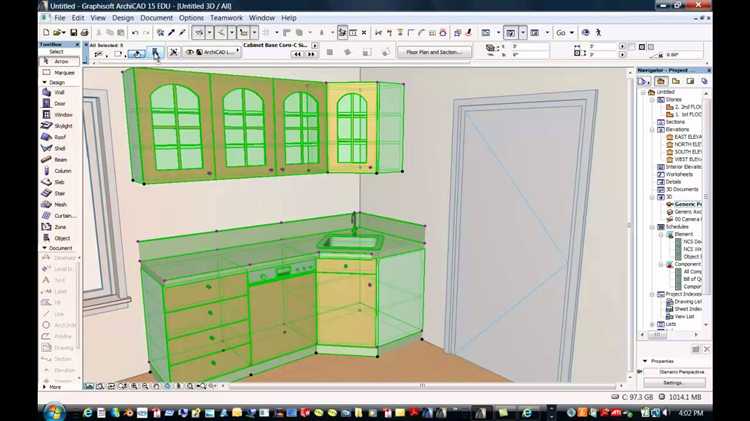This screenshot has width=750, height=421.
Task: Click the next library part arrow button
Action: point(311,54)
